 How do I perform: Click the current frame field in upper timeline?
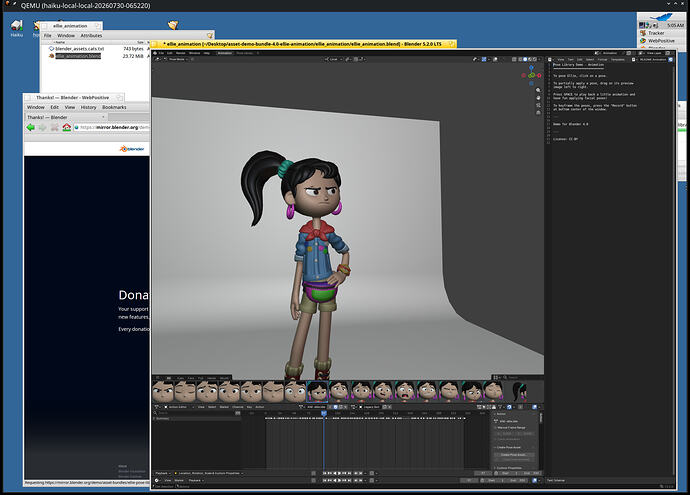click(483, 473)
